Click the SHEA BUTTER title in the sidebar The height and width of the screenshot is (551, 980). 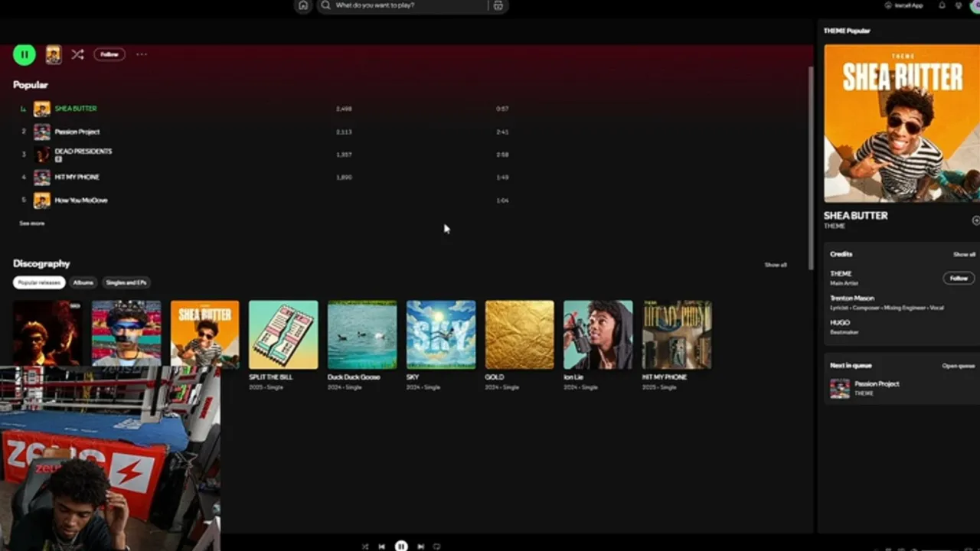856,216
